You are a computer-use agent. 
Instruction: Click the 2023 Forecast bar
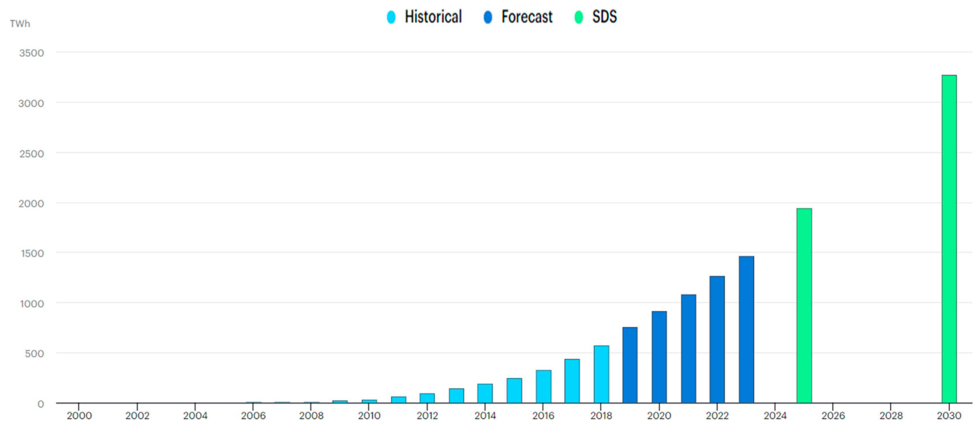point(746,329)
